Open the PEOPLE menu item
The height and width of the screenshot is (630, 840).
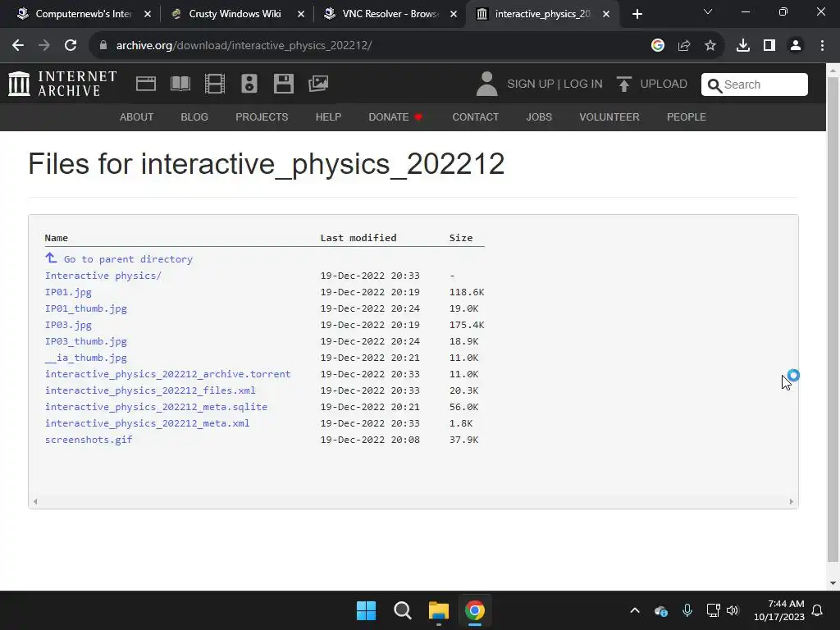(687, 116)
